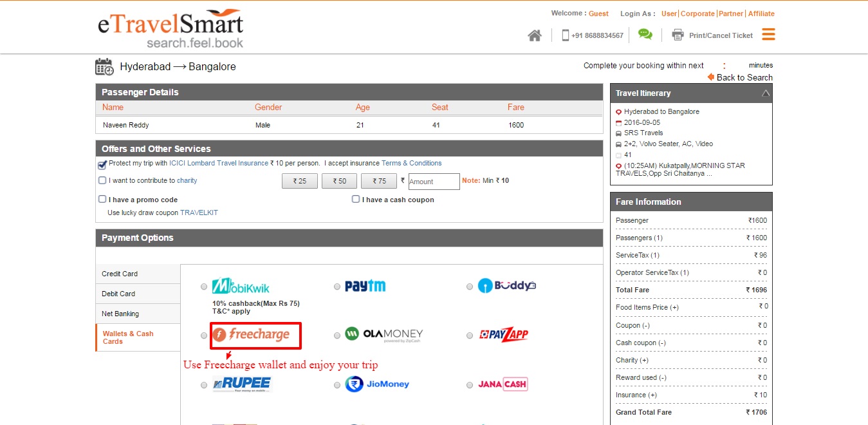
Task: Click the TRAVELKIT coupon link
Action: click(199, 212)
